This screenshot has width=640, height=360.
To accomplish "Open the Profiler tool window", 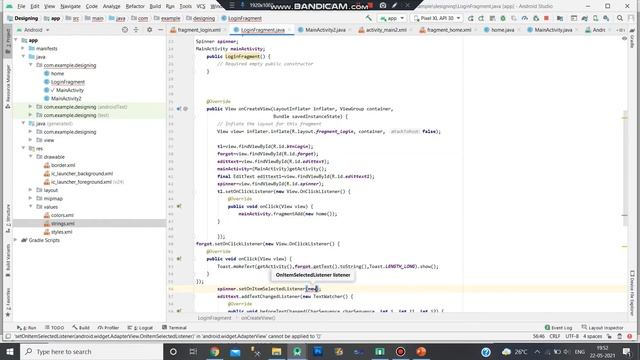I will pyautogui.click(x=108, y=327).
